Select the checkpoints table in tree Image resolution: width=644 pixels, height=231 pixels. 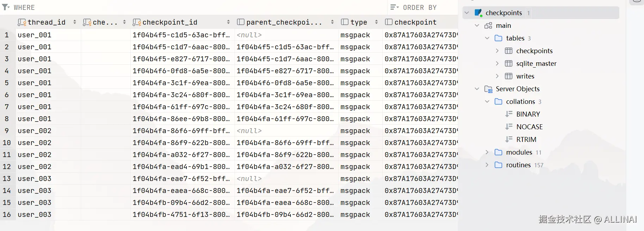pos(534,51)
